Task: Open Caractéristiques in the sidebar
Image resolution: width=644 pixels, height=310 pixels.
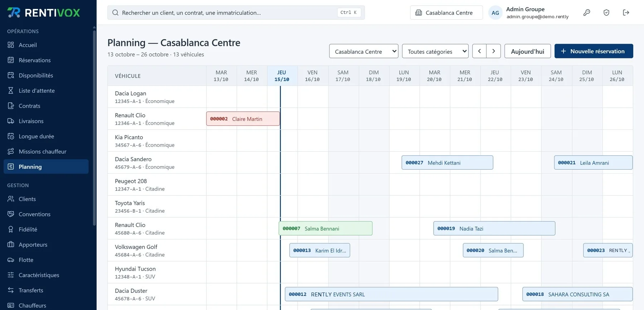Action: pos(46,275)
